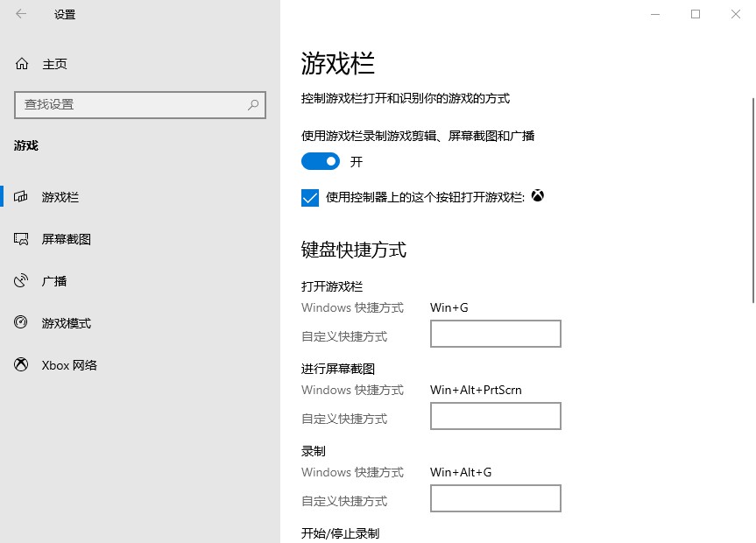The image size is (756, 543).
Task: Click the back arrow at top left
Action: (20, 14)
